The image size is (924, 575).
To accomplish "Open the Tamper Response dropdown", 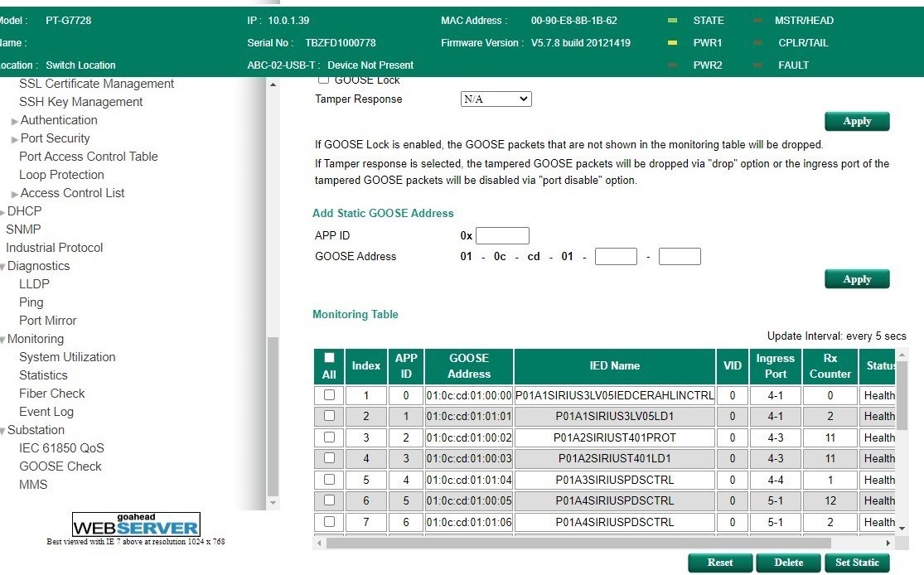I will (x=496, y=99).
